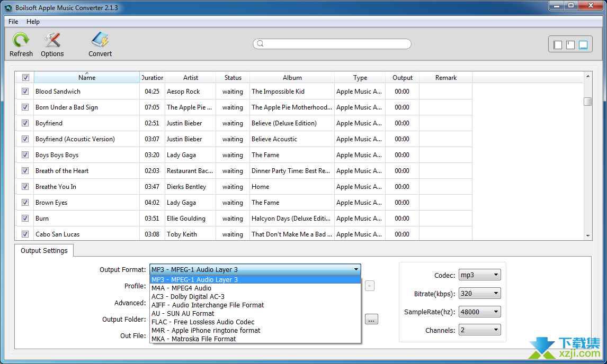The height and width of the screenshot is (364, 607).
Task: Uncheck Boyfriend (Acoustic Version) track
Action: (25, 139)
